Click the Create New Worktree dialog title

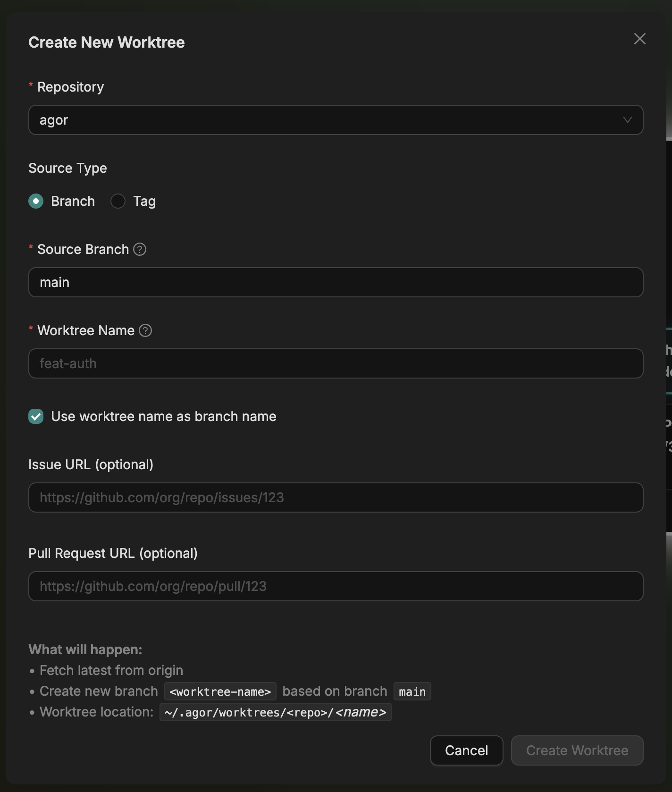(107, 42)
